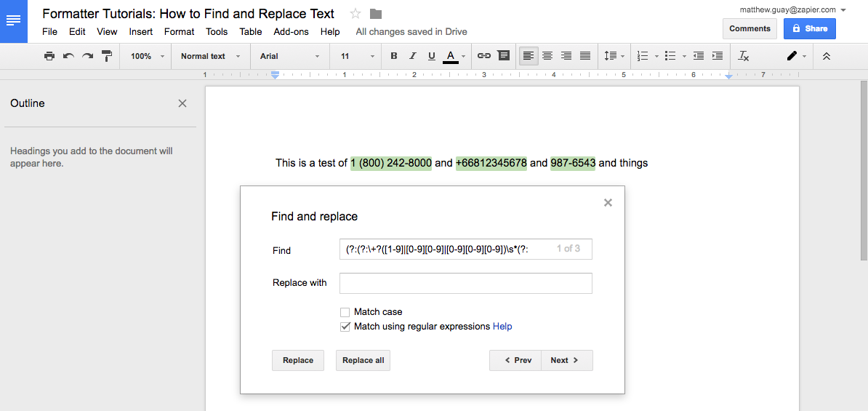Screen dimensions: 868x411
Task: Enable the Match case checkbox
Action: coord(345,312)
